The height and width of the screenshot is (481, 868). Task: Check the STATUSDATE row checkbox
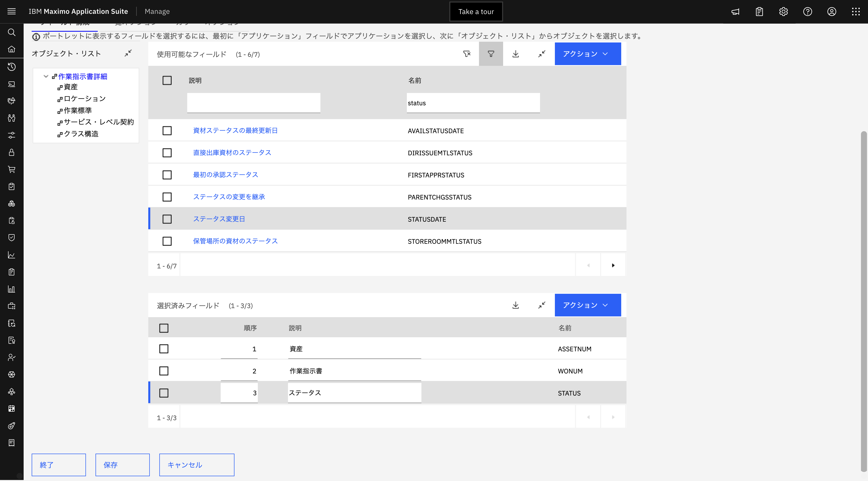click(167, 219)
